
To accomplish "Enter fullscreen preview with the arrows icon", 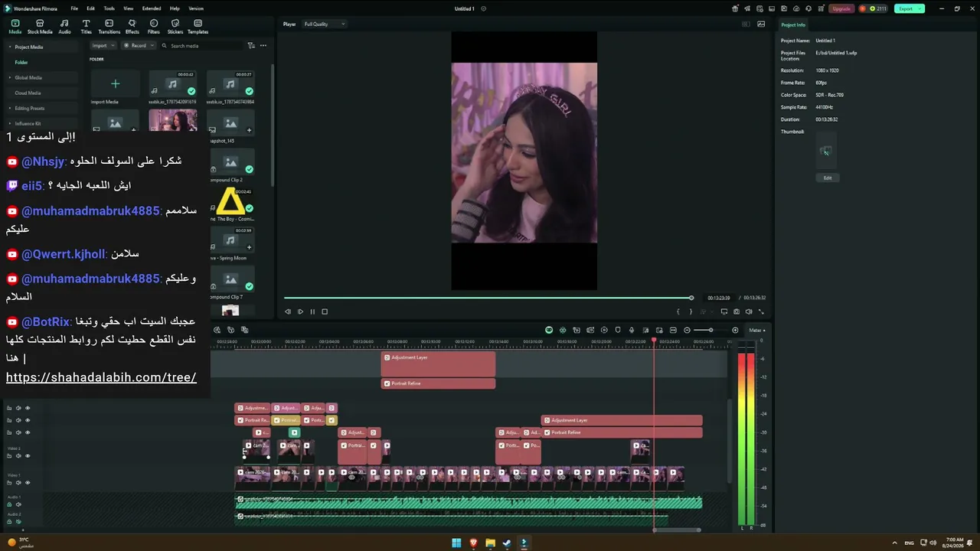I will pyautogui.click(x=761, y=311).
